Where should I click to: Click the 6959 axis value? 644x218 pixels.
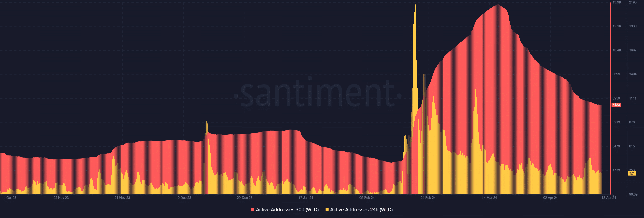point(616,98)
